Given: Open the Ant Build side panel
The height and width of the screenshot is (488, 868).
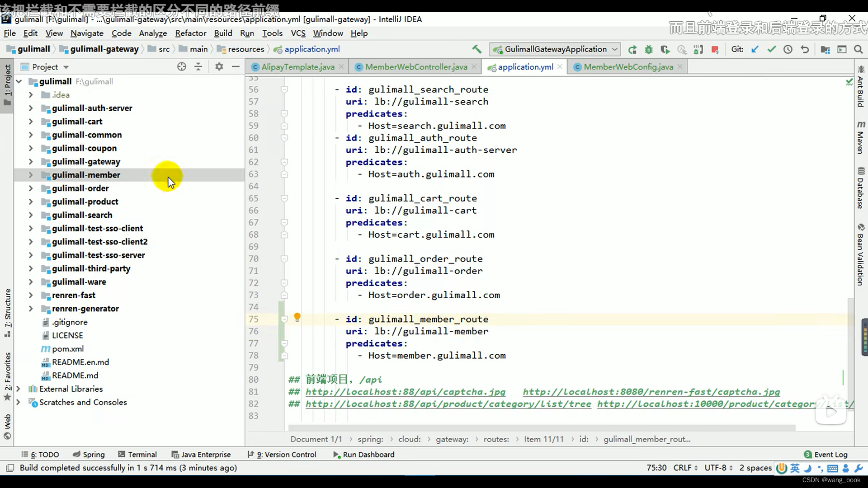Looking at the screenshot, I should click(x=861, y=86).
